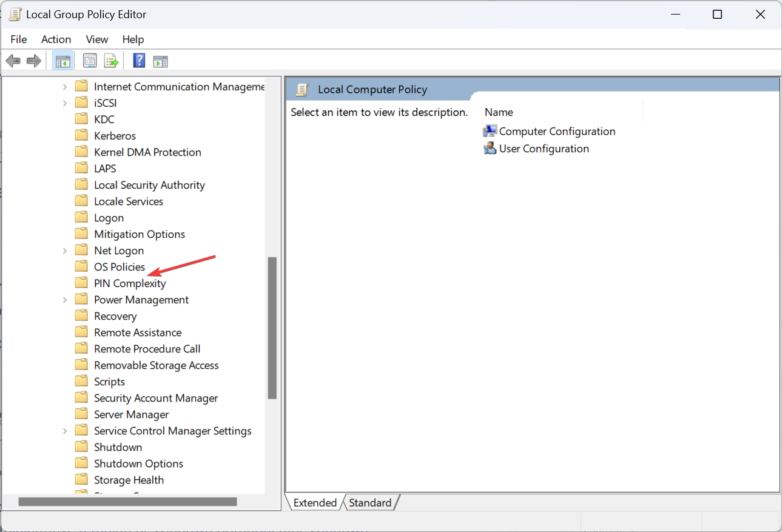The image size is (782, 532).
Task: Click the Shutdown folder icon
Action: click(81, 446)
